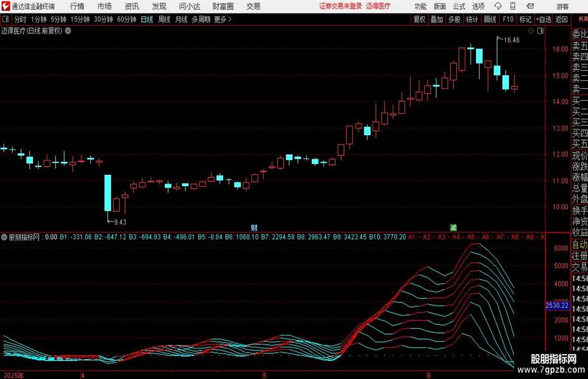Open the 选项 menu
588x379 pixels.
pyautogui.click(x=478, y=6)
